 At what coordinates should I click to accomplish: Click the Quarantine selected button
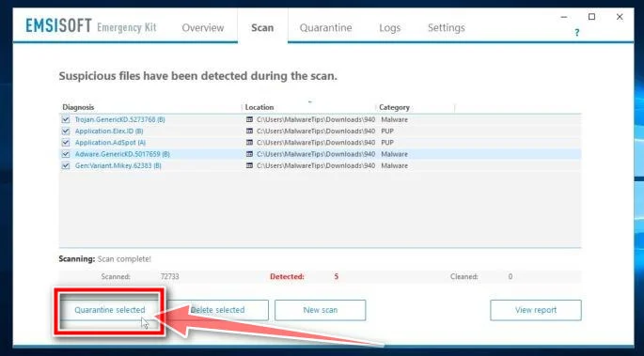coord(110,310)
